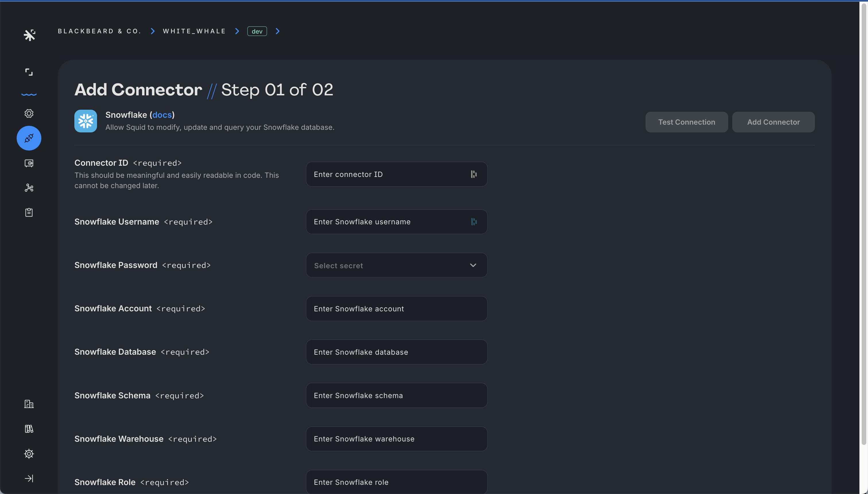Click the Add Connector button

[x=773, y=122]
